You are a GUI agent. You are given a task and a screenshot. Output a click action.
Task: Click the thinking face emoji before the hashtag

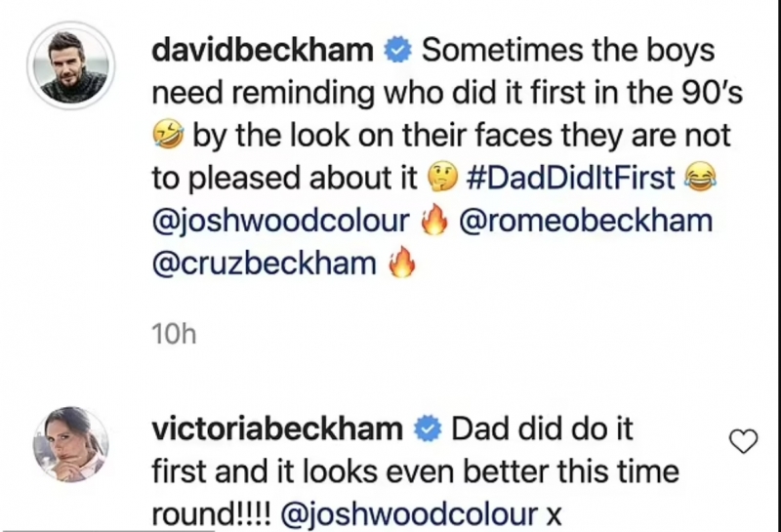(442, 179)
